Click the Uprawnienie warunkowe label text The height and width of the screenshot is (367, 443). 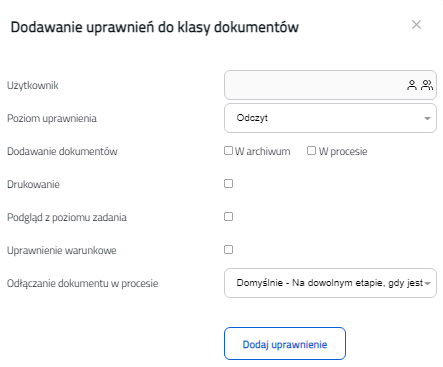coord(62,250)
